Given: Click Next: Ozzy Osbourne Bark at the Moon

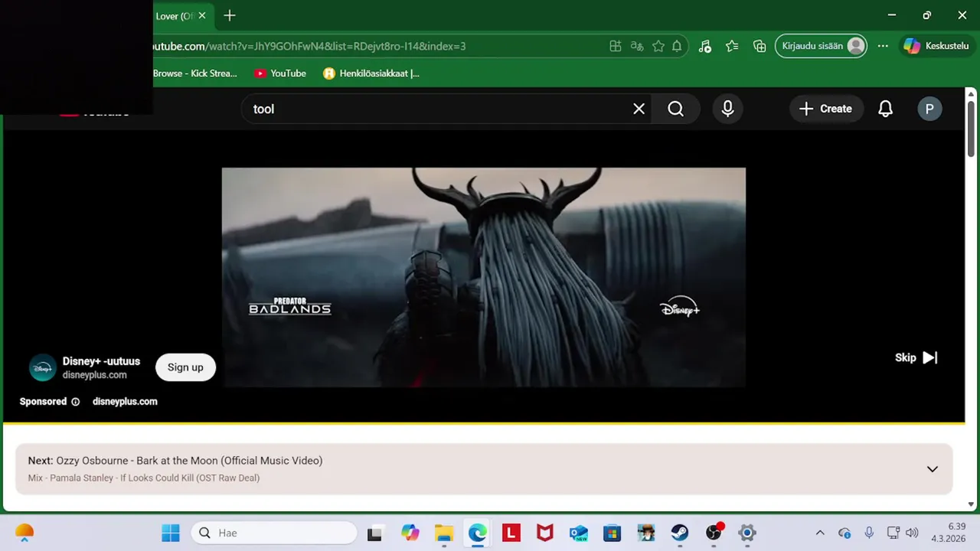Looking at the screenshot, I should (x=175, y=461).
